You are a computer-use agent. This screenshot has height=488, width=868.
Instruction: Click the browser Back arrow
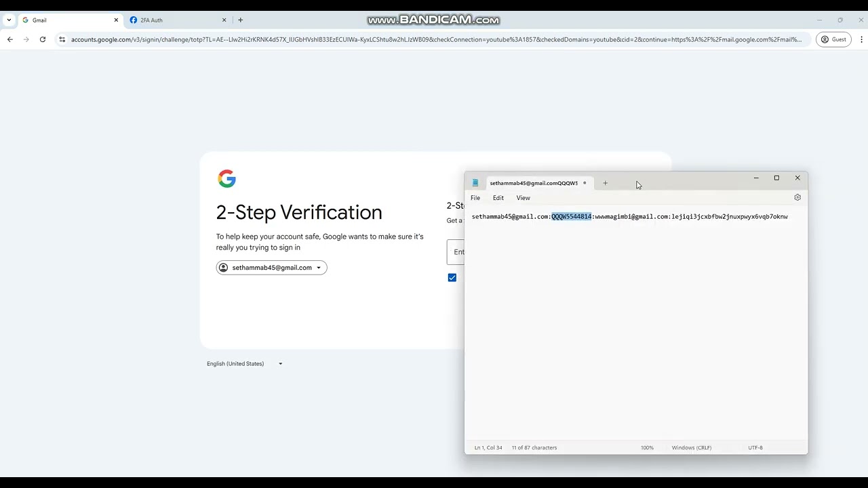tap(10, 39)
